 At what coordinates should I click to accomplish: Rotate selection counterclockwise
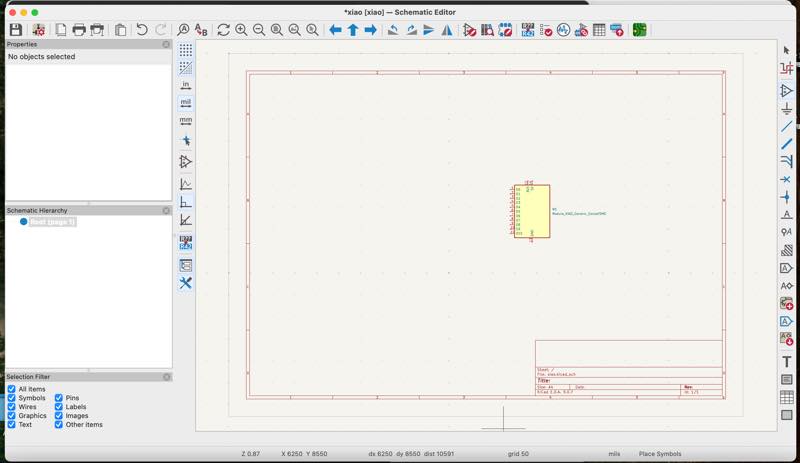[x=393, y=30]
